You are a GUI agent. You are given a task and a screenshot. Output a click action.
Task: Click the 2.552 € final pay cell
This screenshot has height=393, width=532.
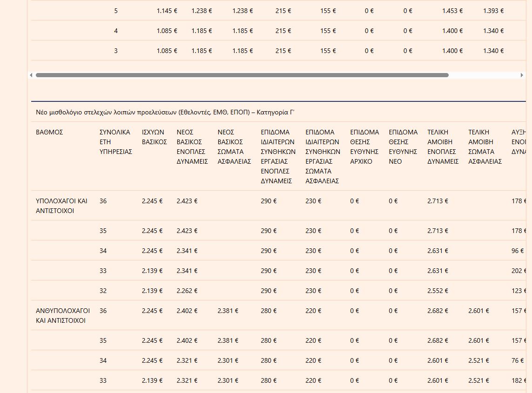pyautogui.click(x=438, y=291)
